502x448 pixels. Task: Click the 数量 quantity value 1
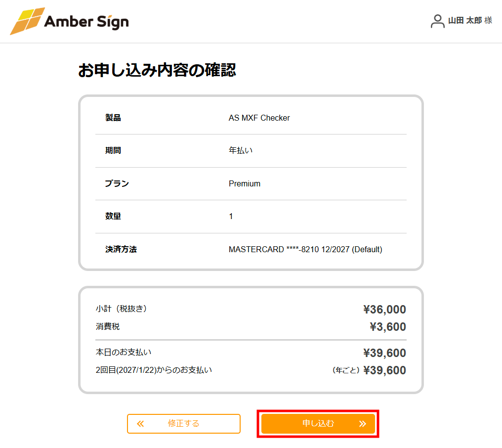pyautogui.click(x=230, y=216)
